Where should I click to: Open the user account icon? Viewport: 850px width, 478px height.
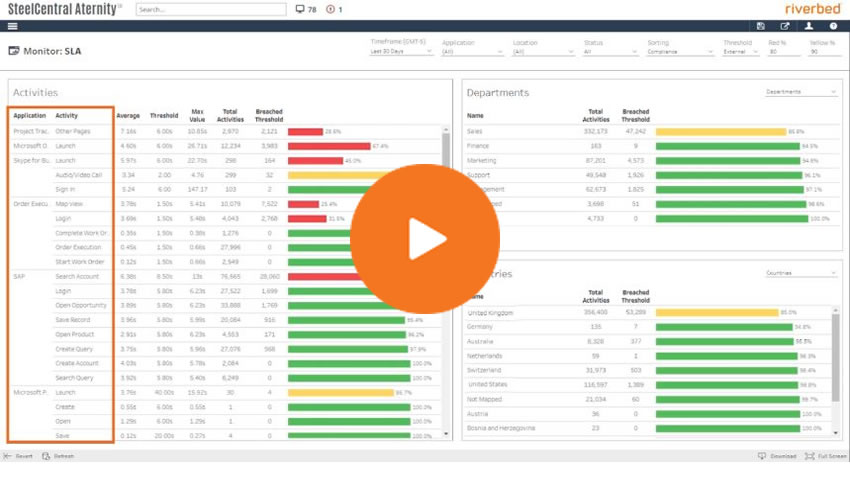(809, 26)
